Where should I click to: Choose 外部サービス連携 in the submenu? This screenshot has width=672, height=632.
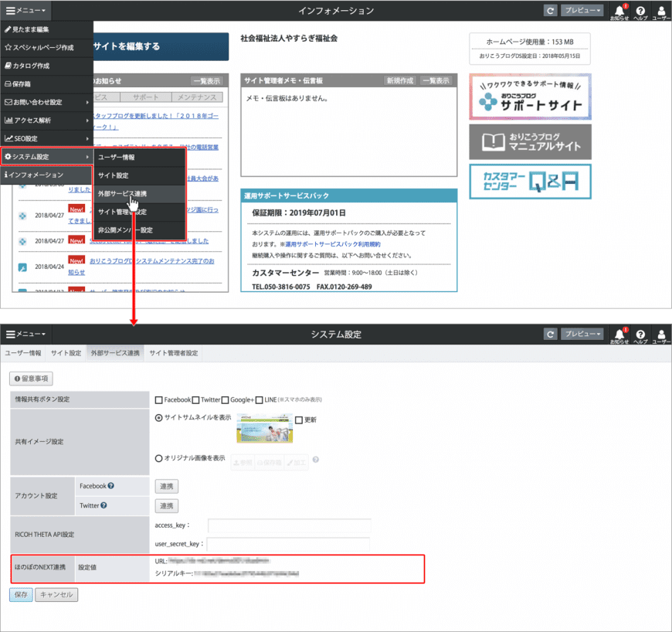pyautogui.click(x=140, y=194)
